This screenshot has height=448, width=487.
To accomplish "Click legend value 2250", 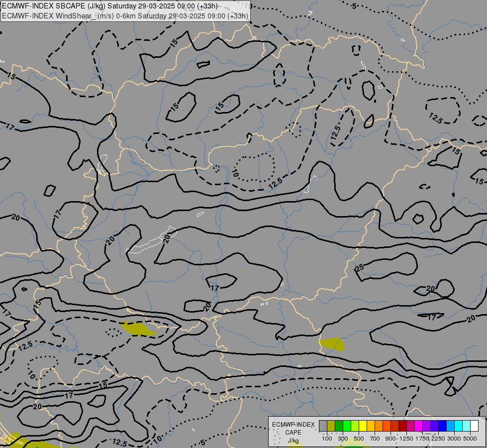I will pos(438,439).
